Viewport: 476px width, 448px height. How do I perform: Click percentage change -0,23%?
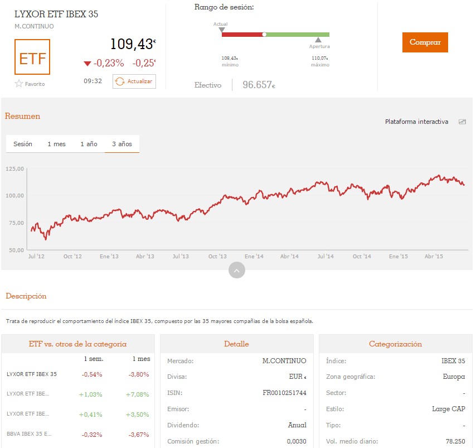coord(109,63)
